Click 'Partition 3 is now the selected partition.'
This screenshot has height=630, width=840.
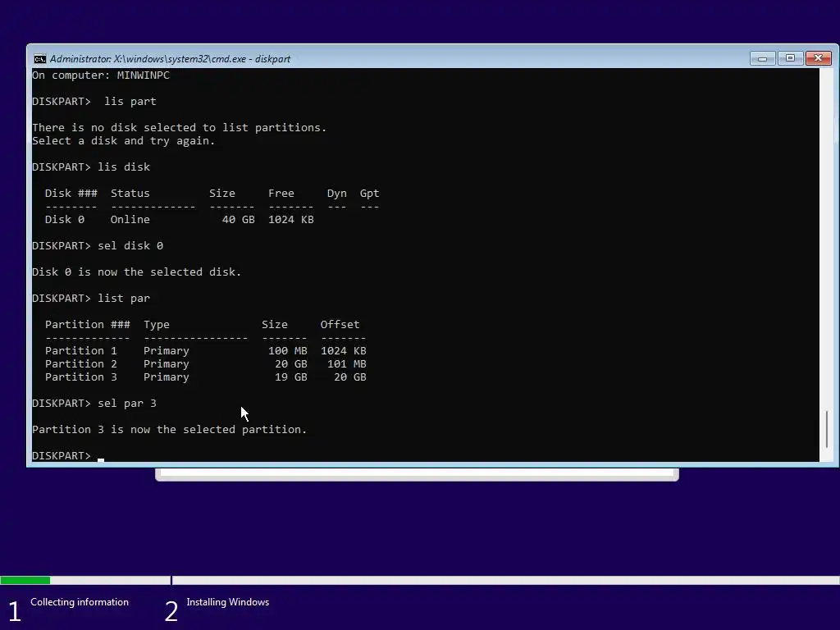[169, 430]
